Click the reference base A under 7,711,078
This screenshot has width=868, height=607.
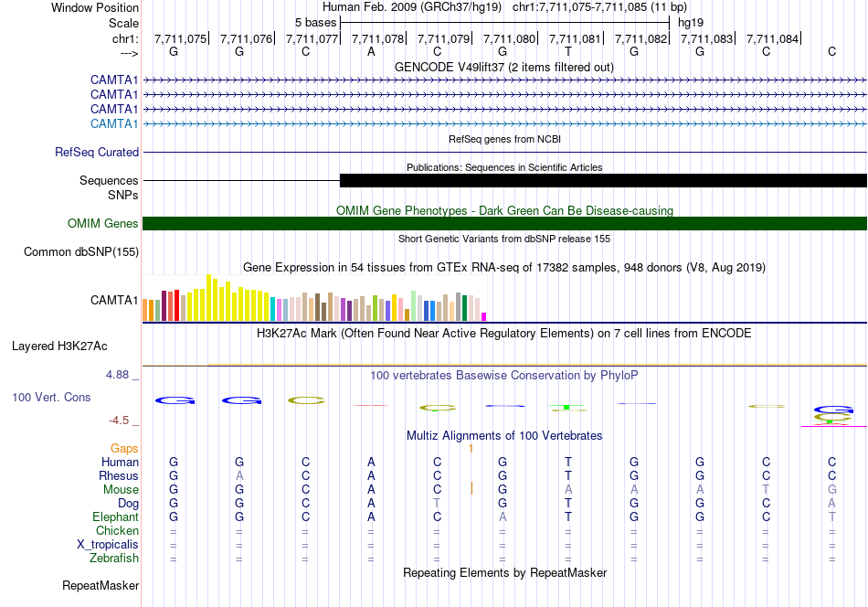(x=371, y=51)
